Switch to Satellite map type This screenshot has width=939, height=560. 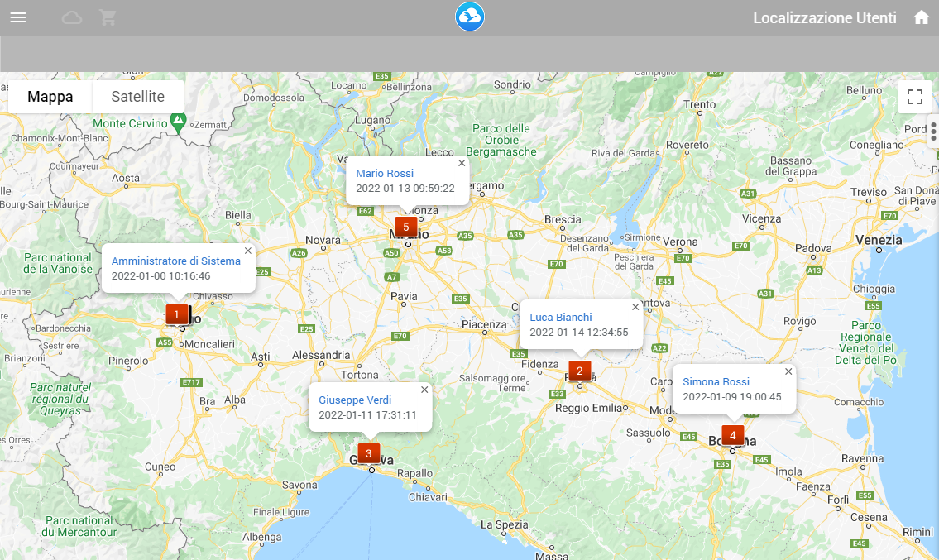point(137,97)
